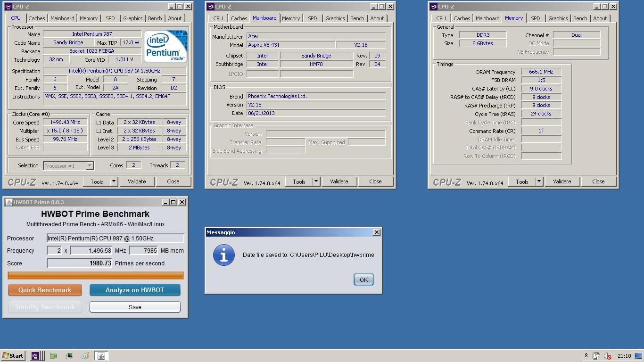Open Tools dropdown arrow in the Memory window

point(539,181)
